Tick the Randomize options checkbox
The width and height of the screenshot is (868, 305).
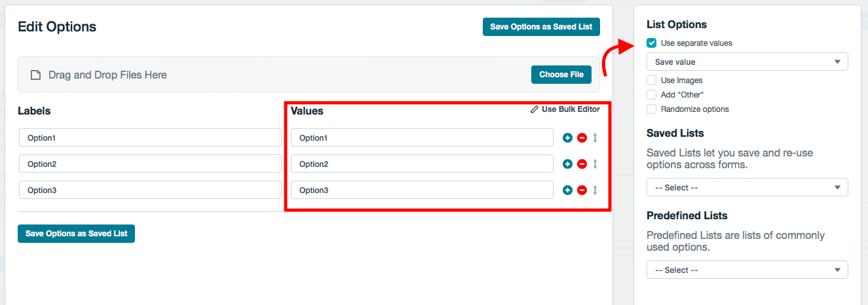(652, 109)
